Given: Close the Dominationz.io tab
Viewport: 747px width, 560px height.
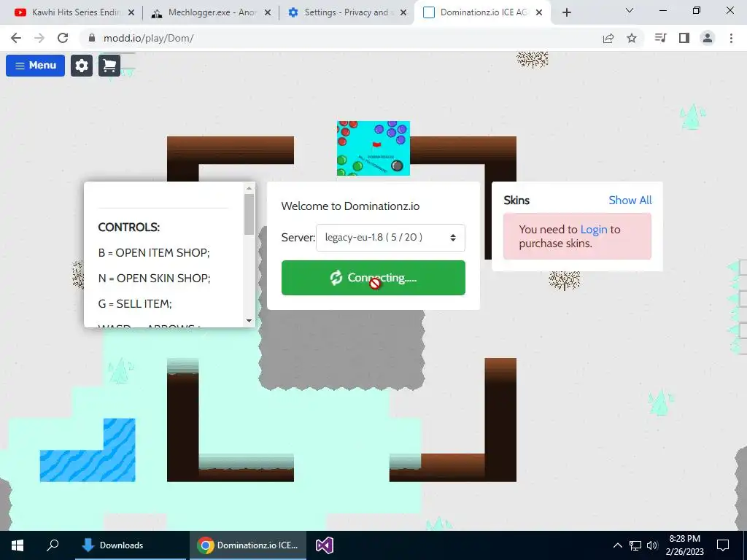Looking at the screenshot, I should (x=539, y=12).
